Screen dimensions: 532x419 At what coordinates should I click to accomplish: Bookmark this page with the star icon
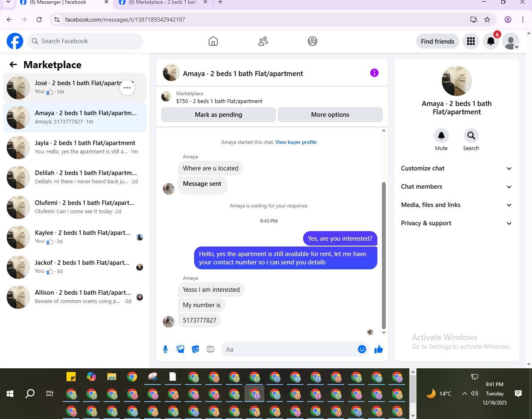[487, 20]
